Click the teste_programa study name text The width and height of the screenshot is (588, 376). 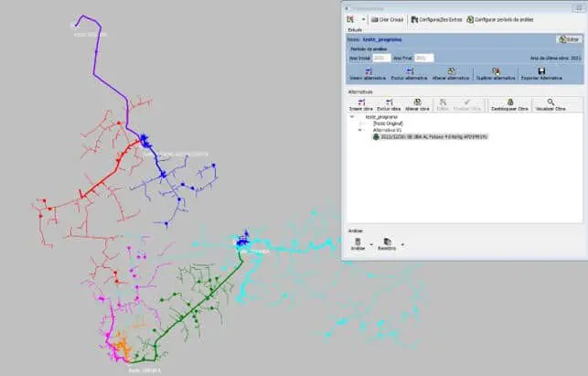pos(382,39)
